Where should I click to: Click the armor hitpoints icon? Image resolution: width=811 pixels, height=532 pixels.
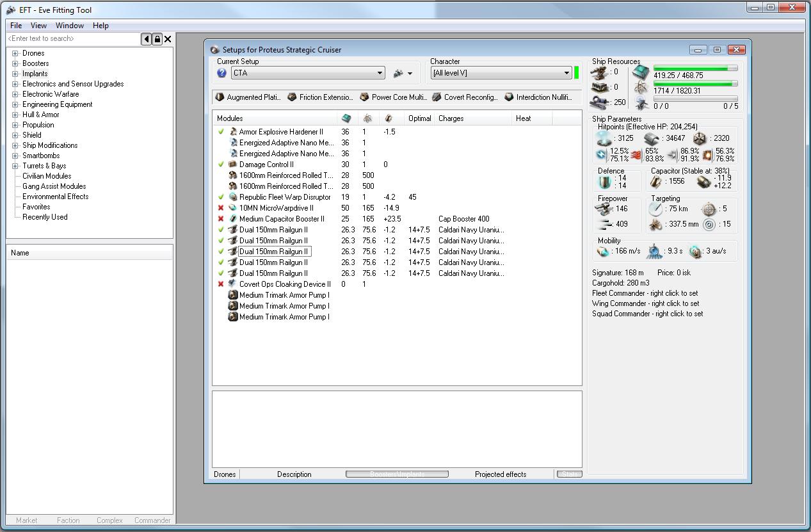651,138
